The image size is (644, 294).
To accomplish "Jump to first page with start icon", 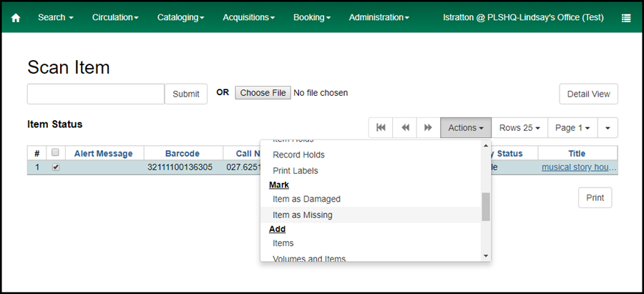I will coord(381,128).
